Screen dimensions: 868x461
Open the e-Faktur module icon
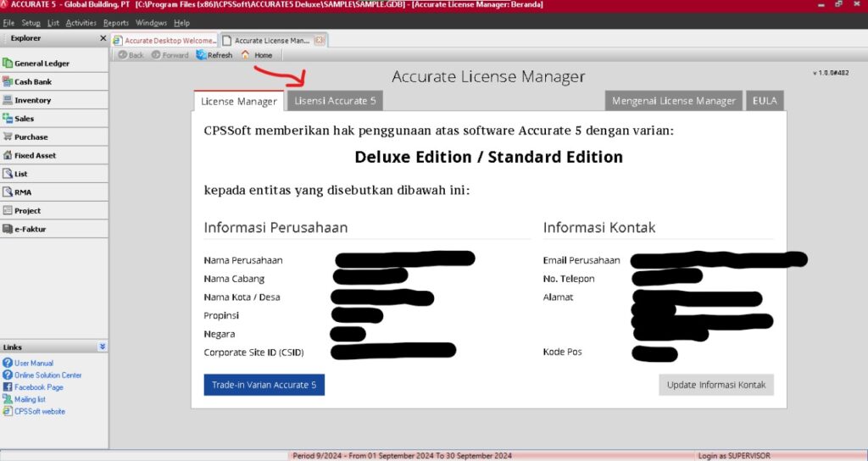click(x=7, y=229)
